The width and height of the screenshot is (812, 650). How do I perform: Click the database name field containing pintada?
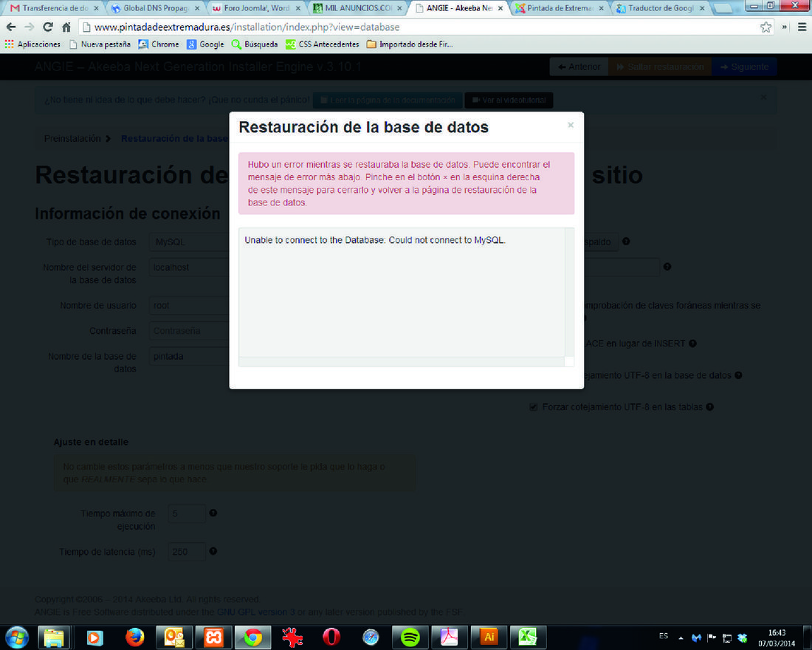[189, 356]
